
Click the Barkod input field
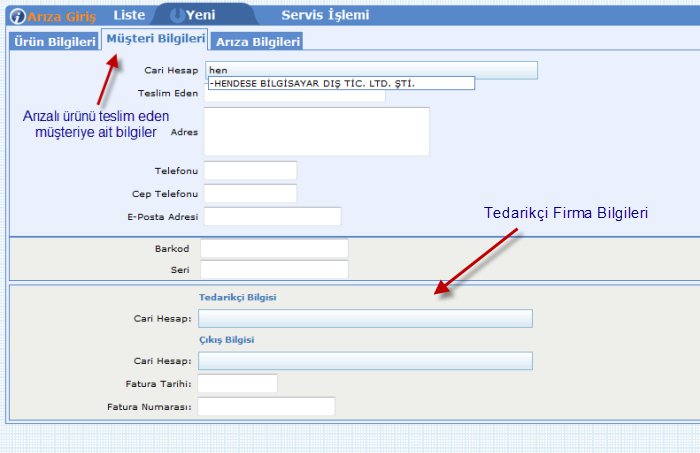click(274, 248)
